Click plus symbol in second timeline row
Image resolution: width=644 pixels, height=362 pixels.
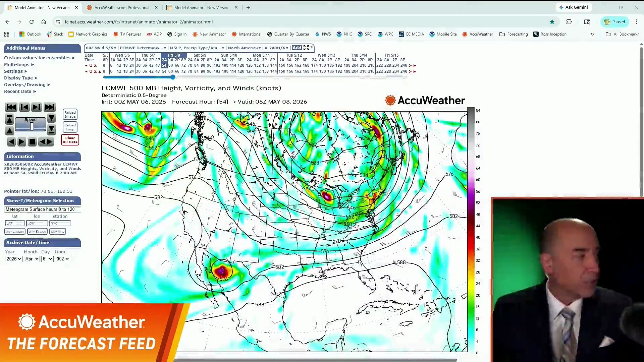pyautogui.click(x=86, y=71)
